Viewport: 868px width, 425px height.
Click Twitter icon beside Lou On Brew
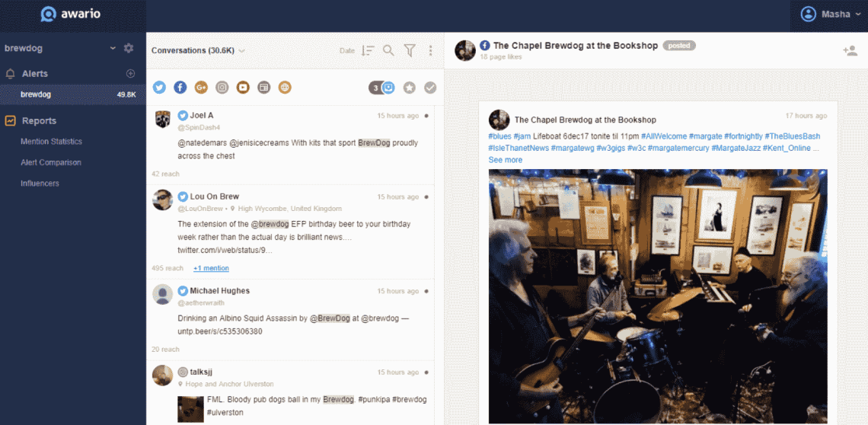183,197
